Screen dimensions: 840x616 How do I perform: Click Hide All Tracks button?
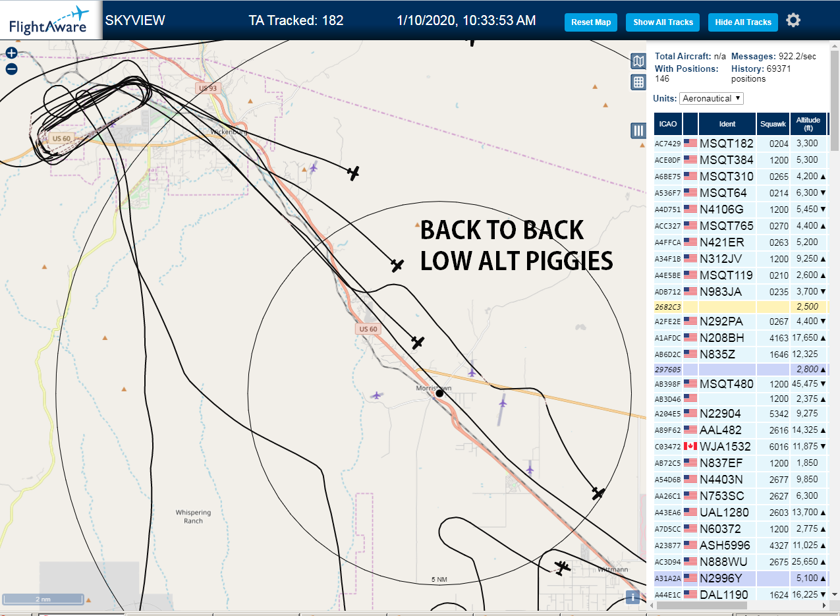point(743,22)
